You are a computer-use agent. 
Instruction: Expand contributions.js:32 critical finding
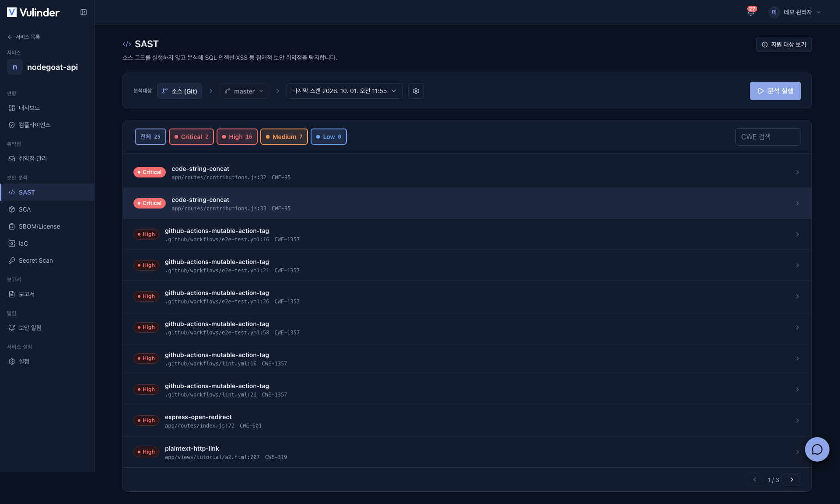click(467, 172)
